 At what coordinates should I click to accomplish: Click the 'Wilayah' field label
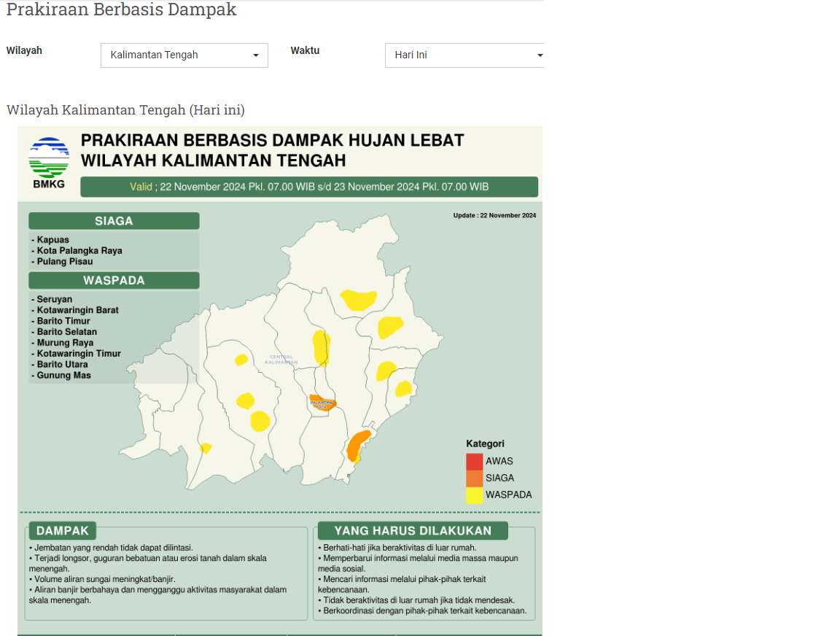pyautogui.click(x=24, y=50)
